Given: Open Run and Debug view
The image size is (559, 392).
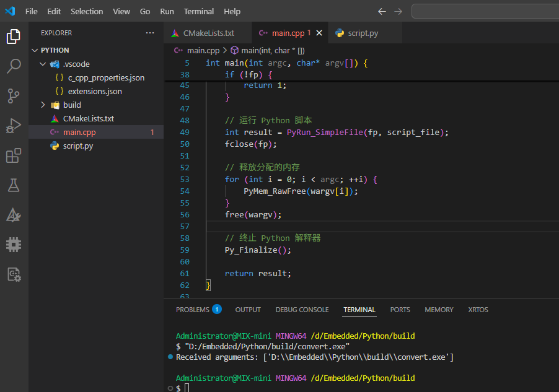Looking at the screenshot, I should pyautogui.click(x=14, y=126).
